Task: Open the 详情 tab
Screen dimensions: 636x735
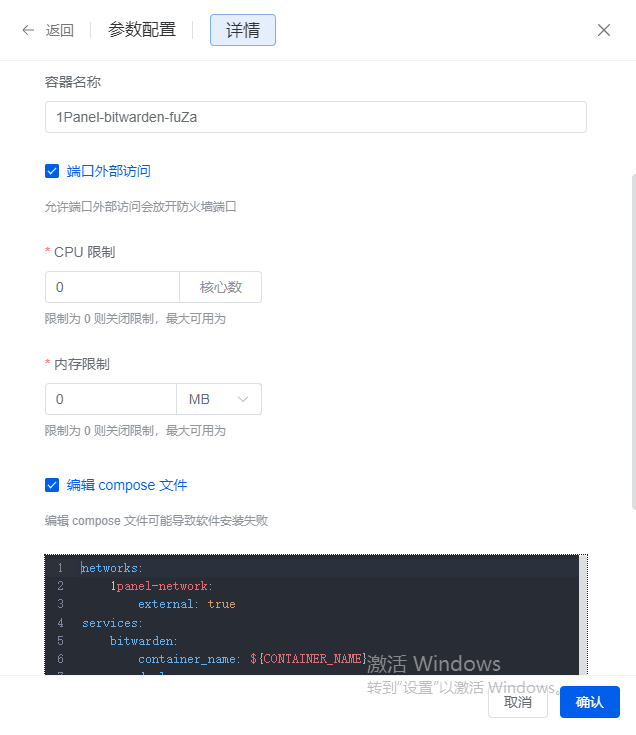Action: 242,30
